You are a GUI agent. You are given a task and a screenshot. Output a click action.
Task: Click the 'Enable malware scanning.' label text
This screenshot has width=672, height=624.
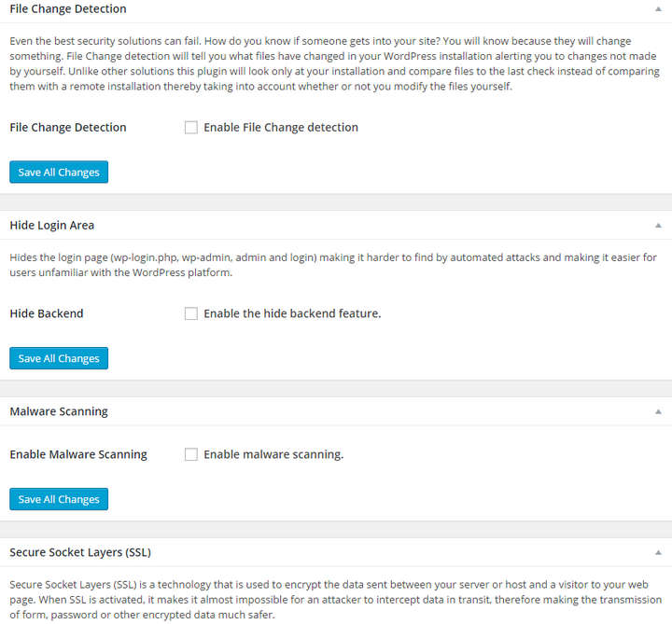273,455
